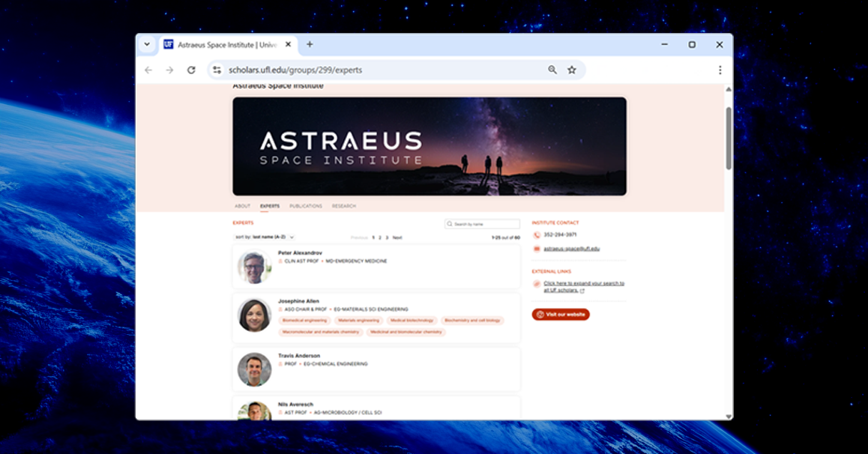The width and height of the screenshot is (868, 454).
Task: Minimize the Chrome window
Action: tap(664, 45)
